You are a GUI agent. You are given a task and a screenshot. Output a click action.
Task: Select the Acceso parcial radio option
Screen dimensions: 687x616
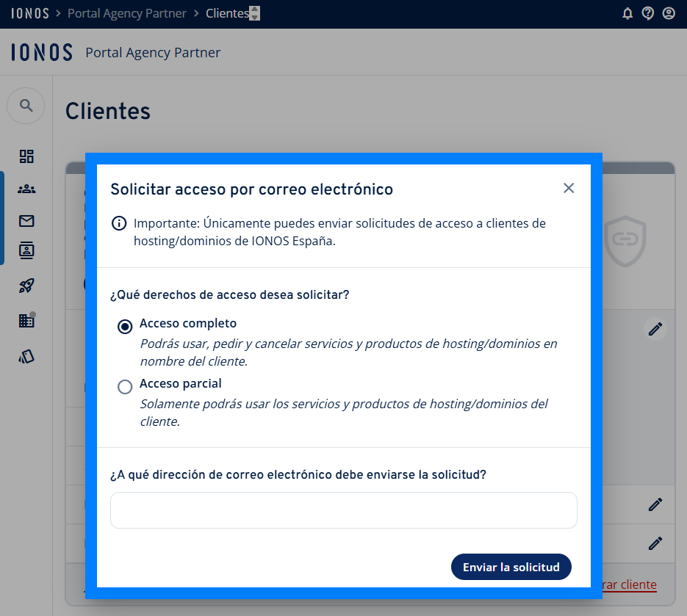(125, 387)
